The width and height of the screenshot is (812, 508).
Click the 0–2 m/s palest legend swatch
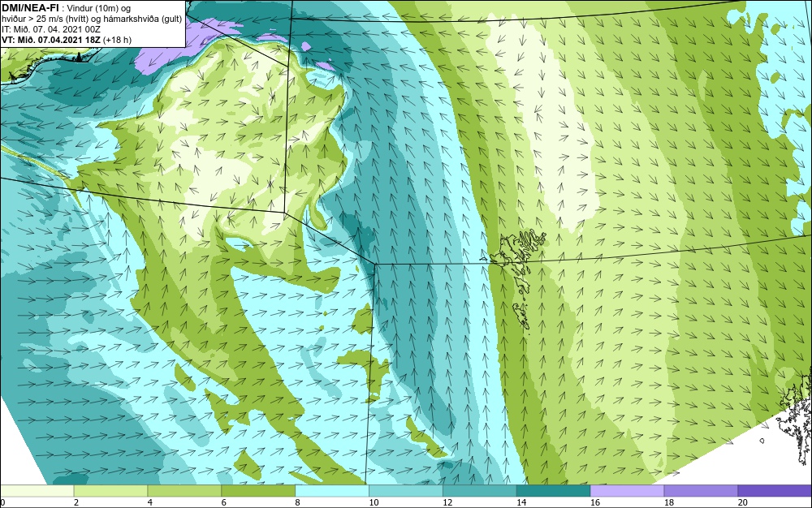coord(37,491)
